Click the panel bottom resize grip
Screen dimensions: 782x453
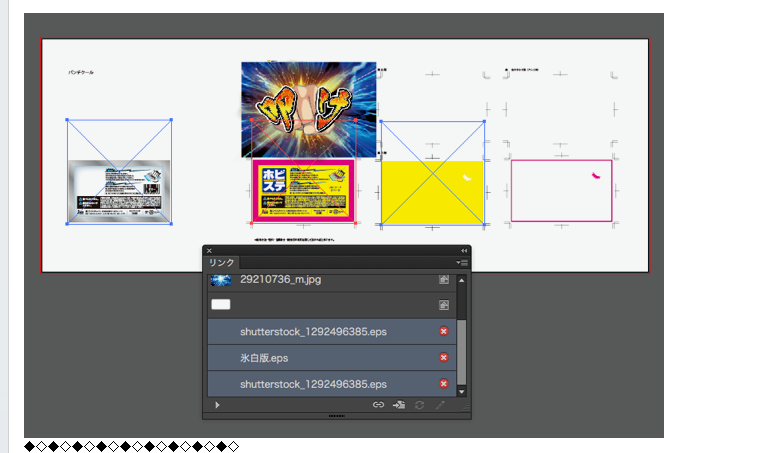pyautogui.click(x=337, y=415)
